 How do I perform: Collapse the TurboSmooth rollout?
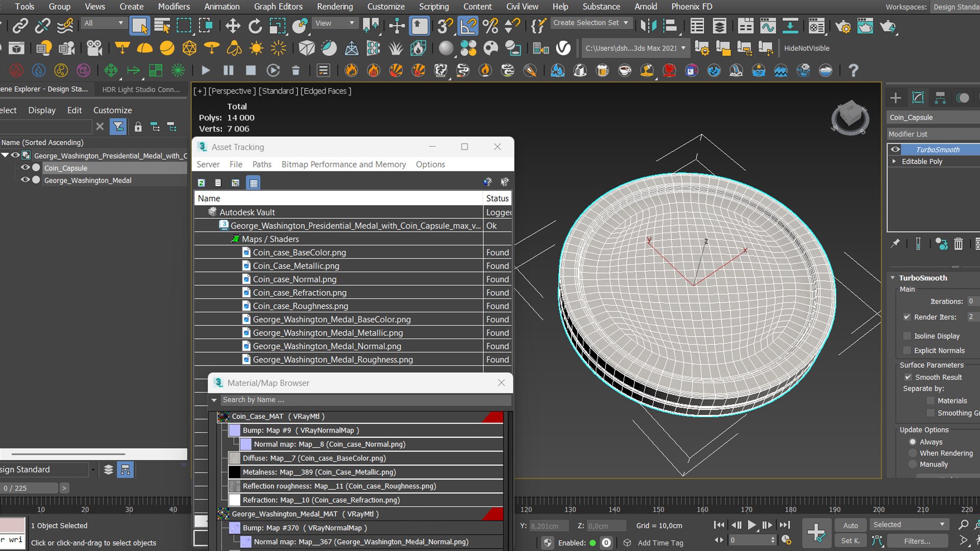(893, 278)
